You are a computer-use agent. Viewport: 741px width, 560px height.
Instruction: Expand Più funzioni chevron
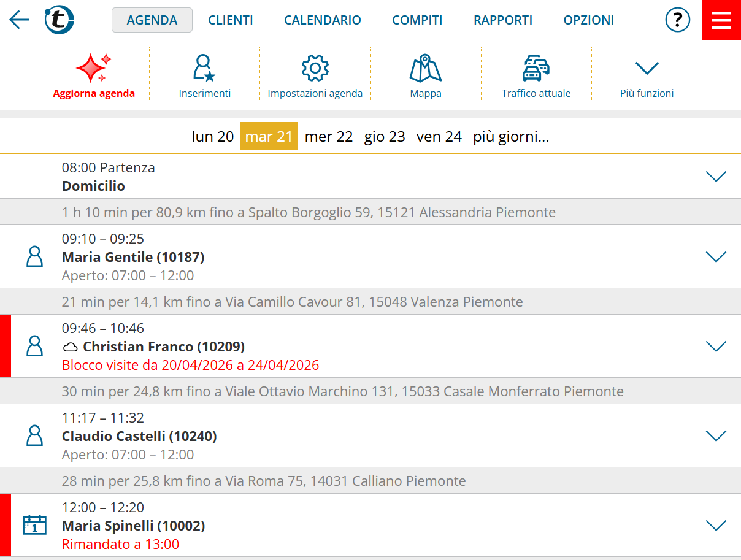point(647,67)
